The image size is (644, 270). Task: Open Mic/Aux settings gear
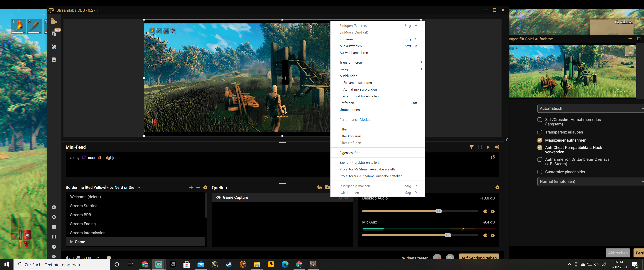point(493,235)
